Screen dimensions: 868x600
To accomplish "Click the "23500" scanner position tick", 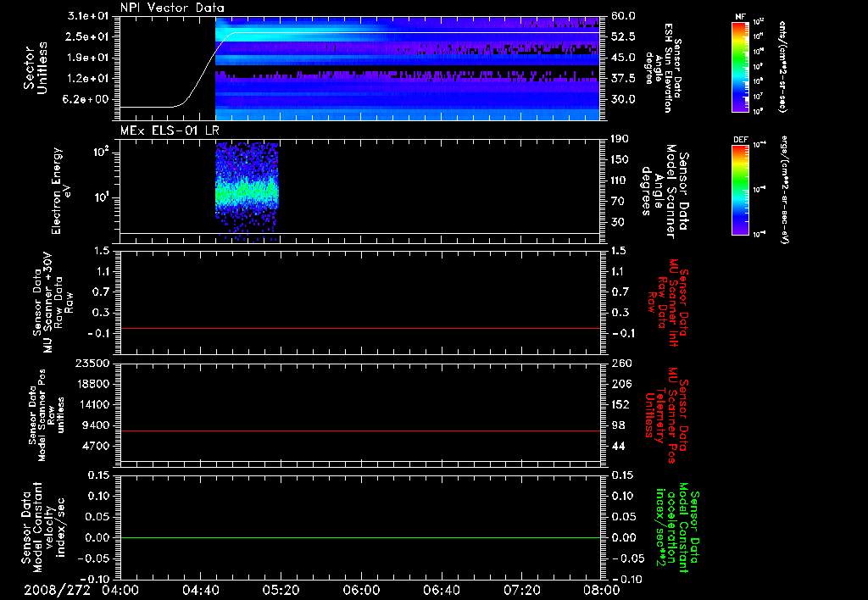I will click(92, 363).
